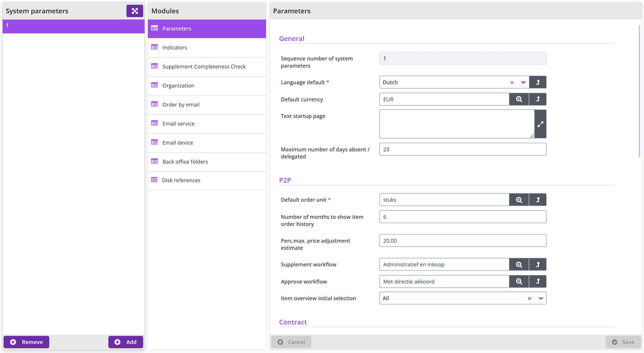Select Supplement Completeness Check module
The width and height of the screenshot is (644, 353).
click(x=207, y=66)
